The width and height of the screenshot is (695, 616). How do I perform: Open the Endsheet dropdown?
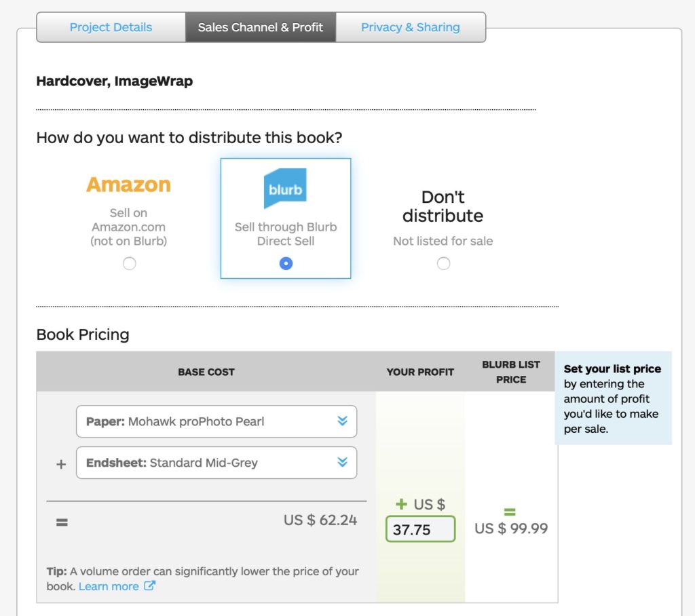(217, 463)
